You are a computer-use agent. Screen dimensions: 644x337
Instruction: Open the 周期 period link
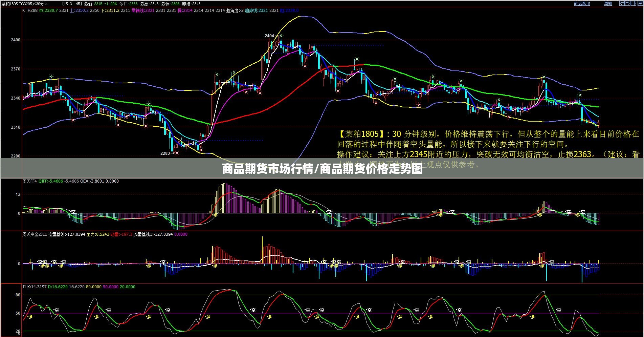608,4
